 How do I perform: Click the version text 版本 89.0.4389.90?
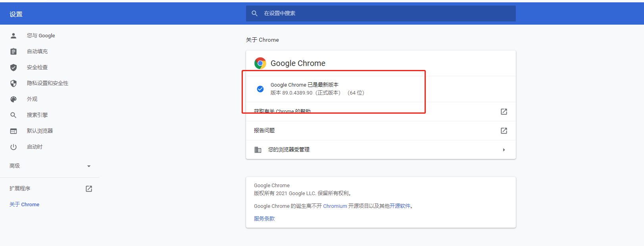[292, 93]
